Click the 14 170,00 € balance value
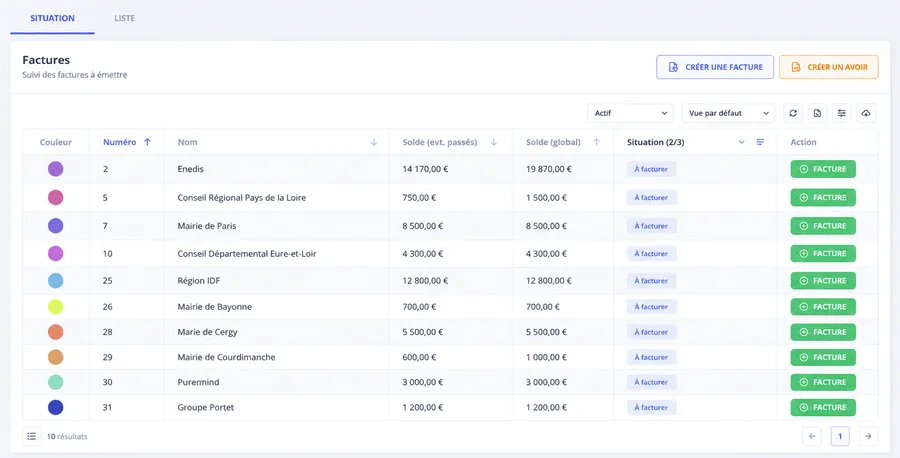 click(x=425, y=169)
